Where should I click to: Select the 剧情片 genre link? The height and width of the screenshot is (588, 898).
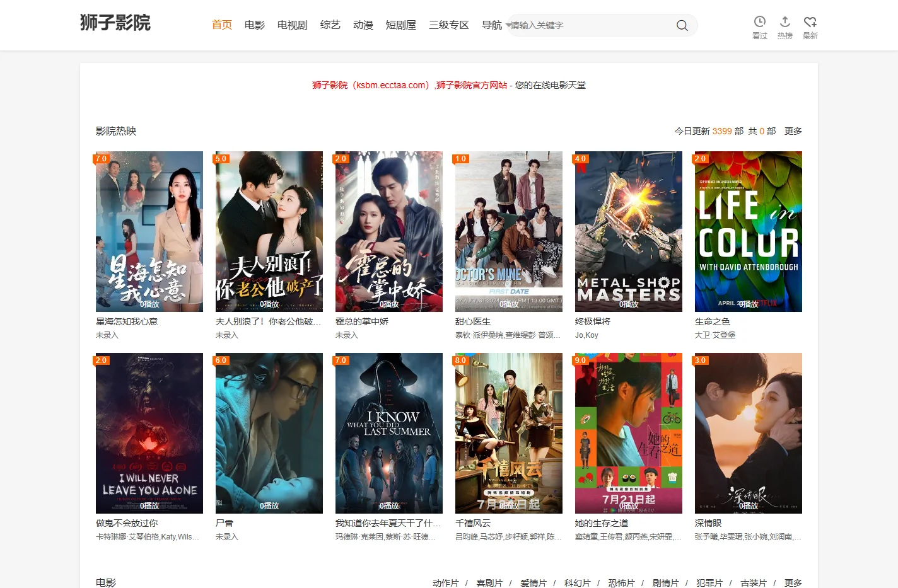click(x=665, y=583)
